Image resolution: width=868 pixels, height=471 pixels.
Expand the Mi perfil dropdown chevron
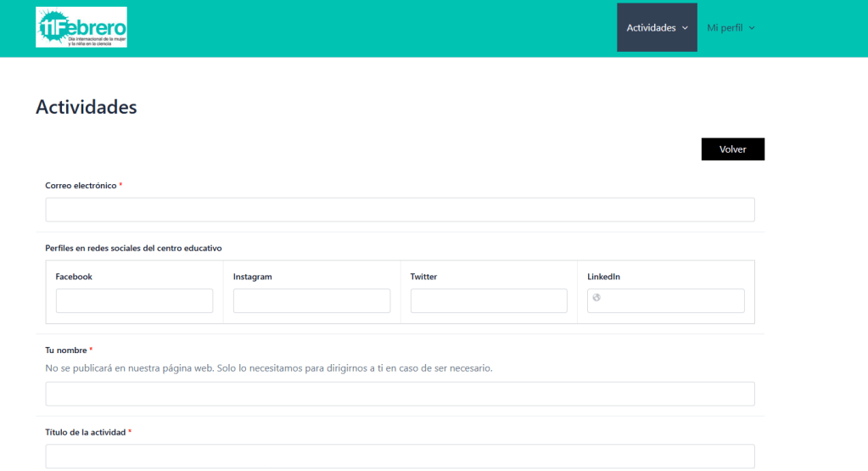pyautogui.click(x=752, y=28)
